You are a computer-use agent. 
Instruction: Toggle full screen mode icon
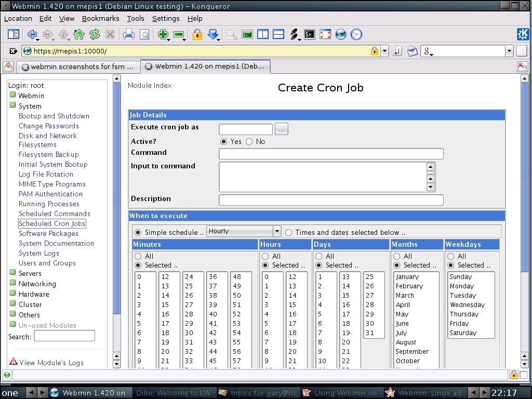click(x=325, y=34)
